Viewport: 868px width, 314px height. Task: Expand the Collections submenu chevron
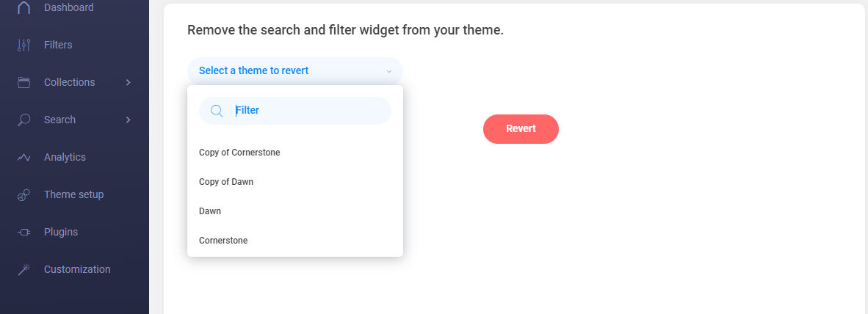(129, 82)
